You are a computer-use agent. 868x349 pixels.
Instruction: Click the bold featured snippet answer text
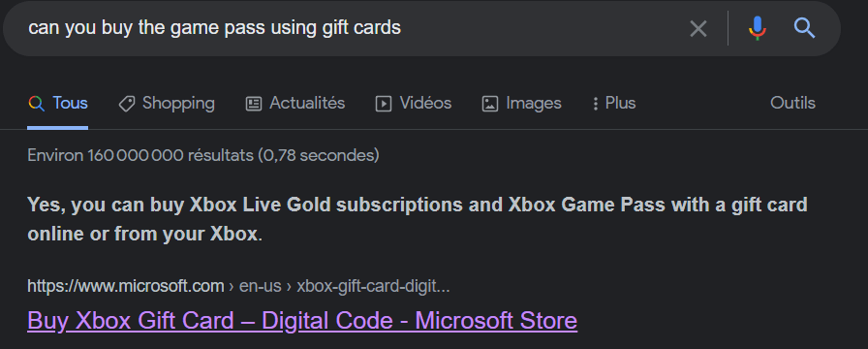point(418,219)
